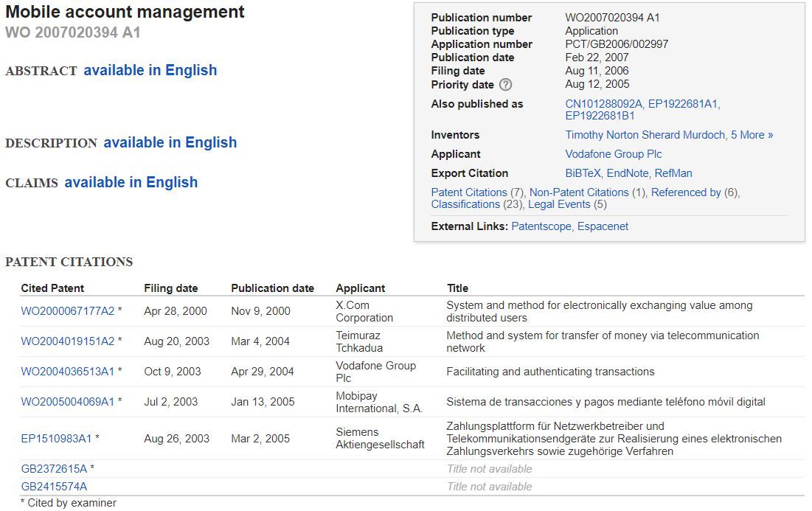This screenshot has width=812, height=511.
Task: Open the patent on Espacenet
Action: coord(603,226)
